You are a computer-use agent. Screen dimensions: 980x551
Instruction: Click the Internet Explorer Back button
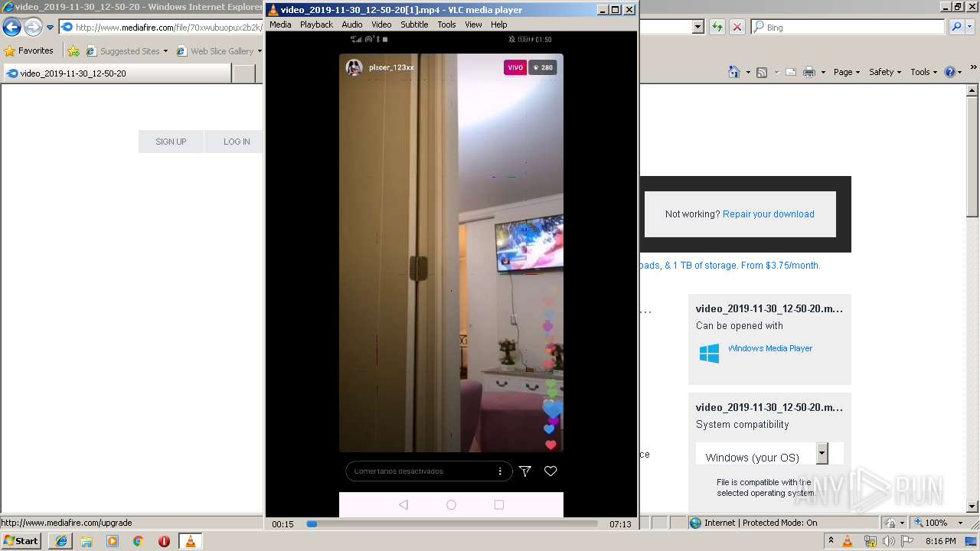click(11, 28)
